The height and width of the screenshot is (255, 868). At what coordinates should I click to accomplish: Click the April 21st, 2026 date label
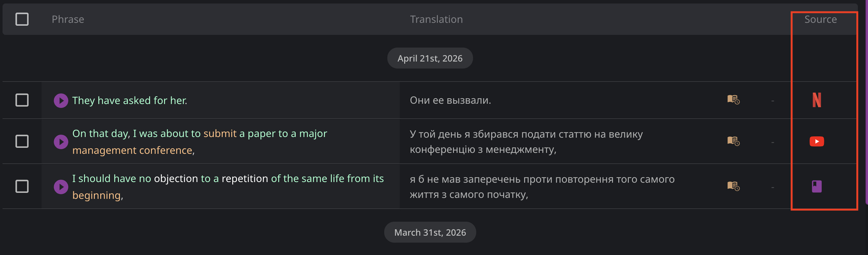click(430, 58)
